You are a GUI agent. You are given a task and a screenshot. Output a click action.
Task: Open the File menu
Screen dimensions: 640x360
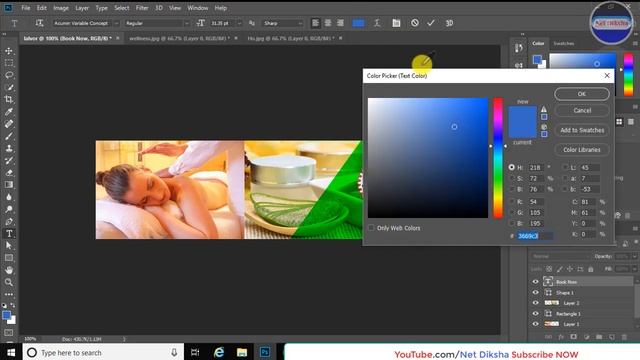click(26, 8)
